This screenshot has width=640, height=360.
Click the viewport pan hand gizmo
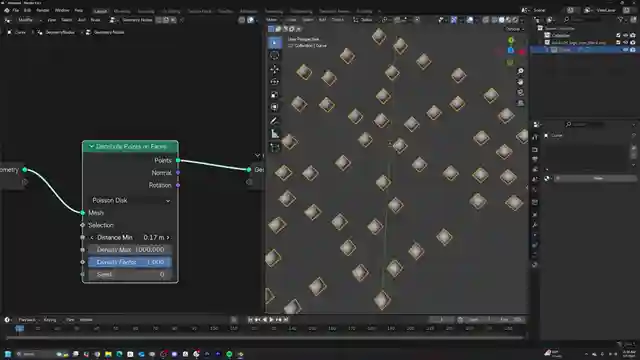[520, 82]
